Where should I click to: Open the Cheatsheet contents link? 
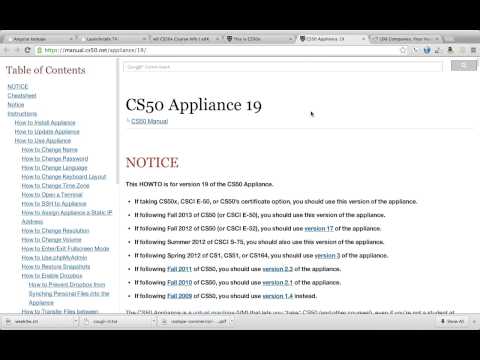(x=22, y=96)
